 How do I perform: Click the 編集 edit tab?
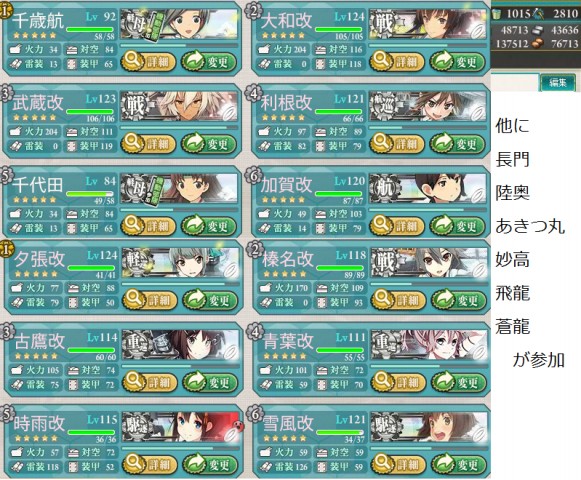(558, 82)
